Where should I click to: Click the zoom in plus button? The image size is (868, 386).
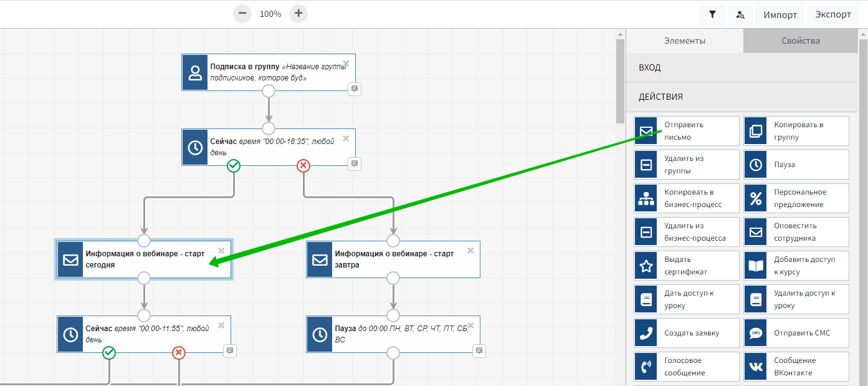[x=298, y=14]
